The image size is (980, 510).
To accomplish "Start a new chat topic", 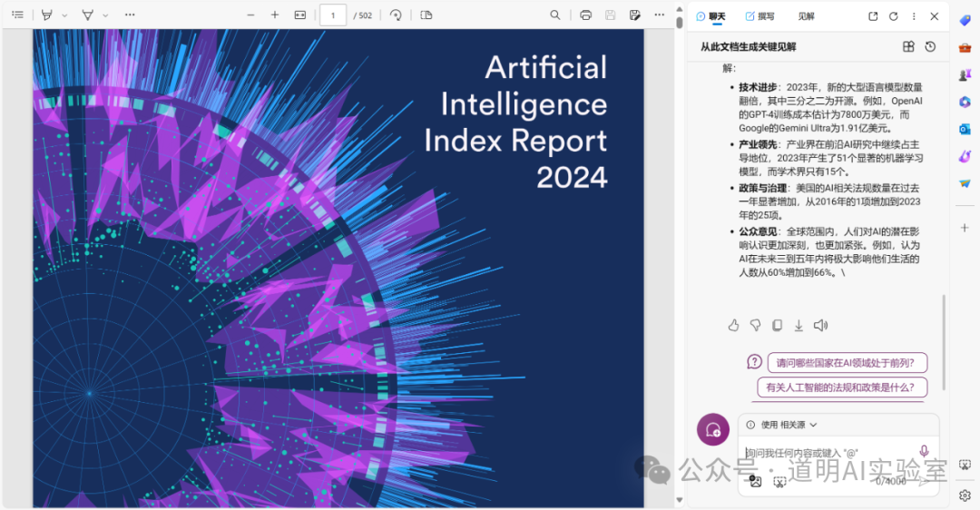I will (713, 430).
